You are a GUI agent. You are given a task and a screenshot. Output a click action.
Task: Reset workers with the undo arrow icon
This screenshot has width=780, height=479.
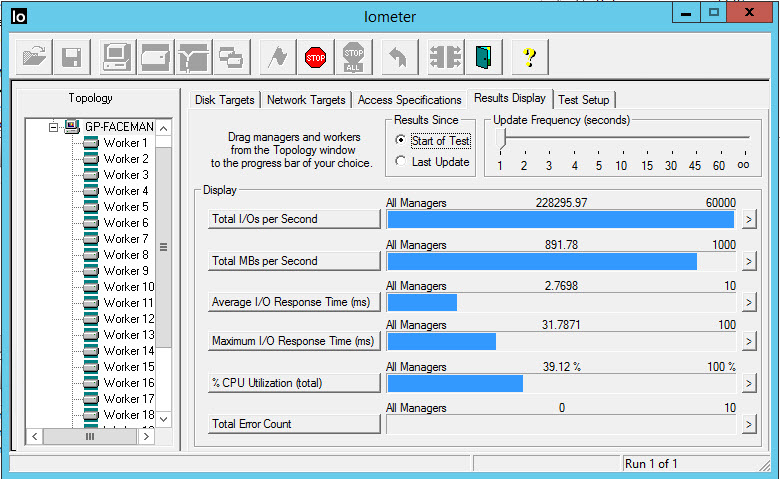click(x=399, y=57)
